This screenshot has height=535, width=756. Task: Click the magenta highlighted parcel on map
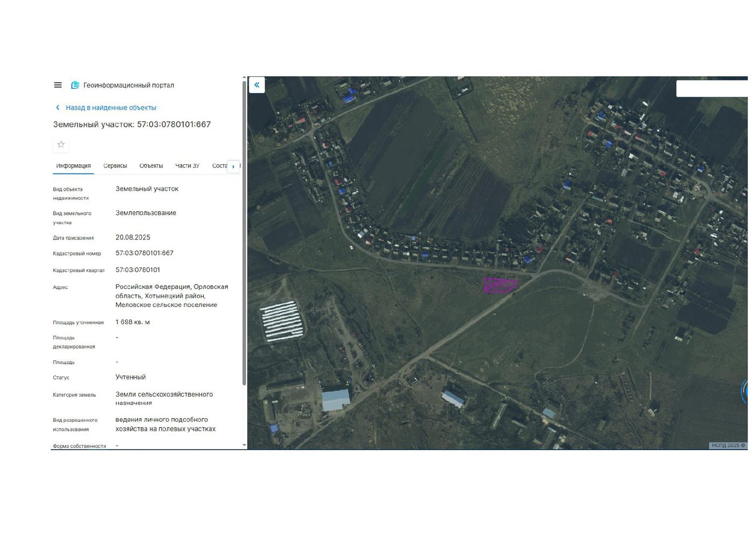point(500,285)
